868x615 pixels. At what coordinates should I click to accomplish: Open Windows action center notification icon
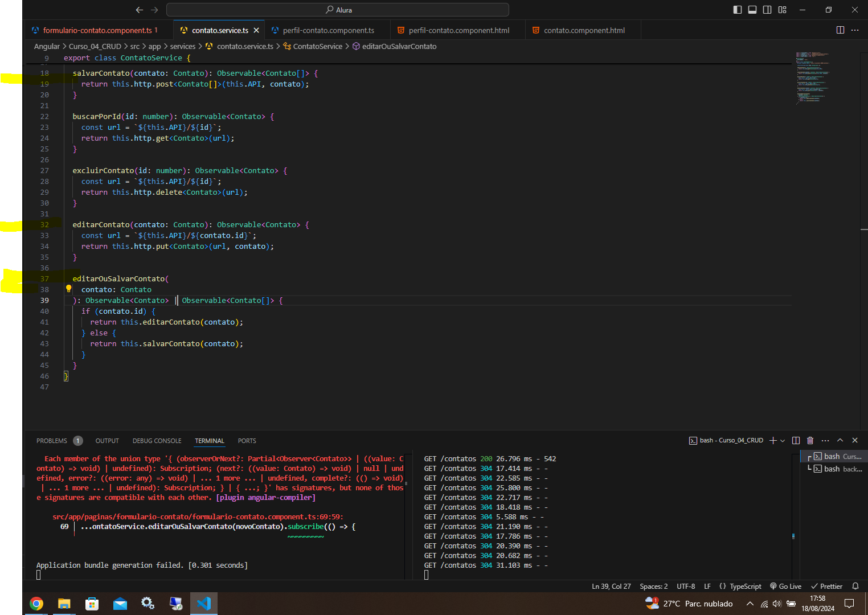click(x=849, y=604)
